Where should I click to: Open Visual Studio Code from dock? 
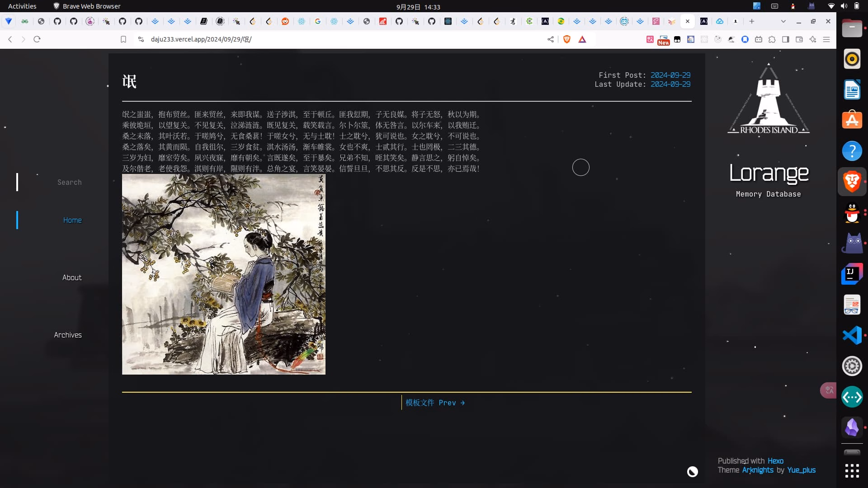tap(852, 335)
